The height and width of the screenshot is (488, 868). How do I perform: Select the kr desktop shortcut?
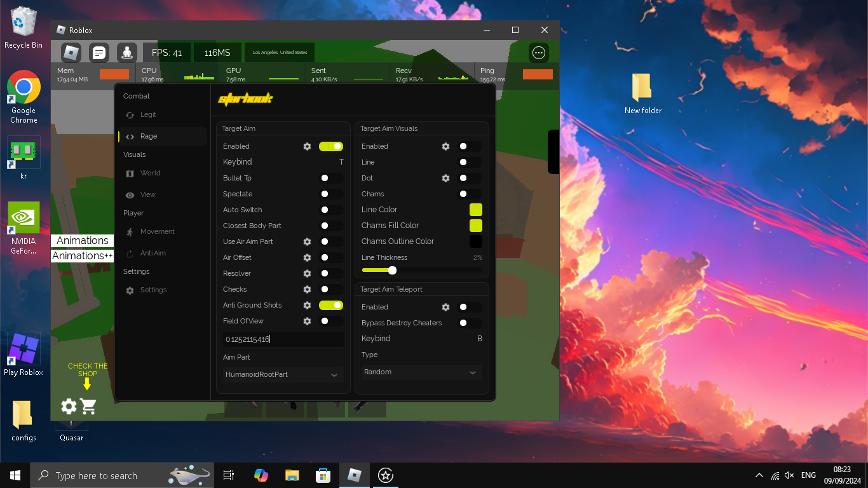click(x=24, y=158)
